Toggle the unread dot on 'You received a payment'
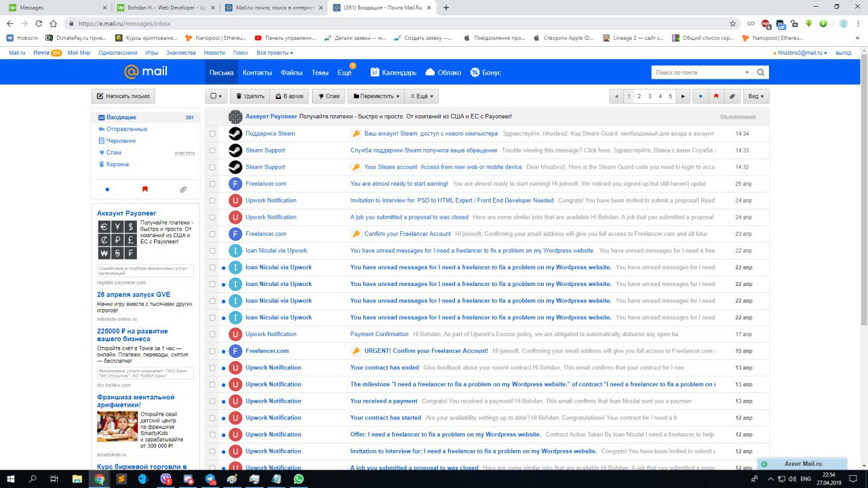This screenshot has height=488, width=868. click(223, 401)
